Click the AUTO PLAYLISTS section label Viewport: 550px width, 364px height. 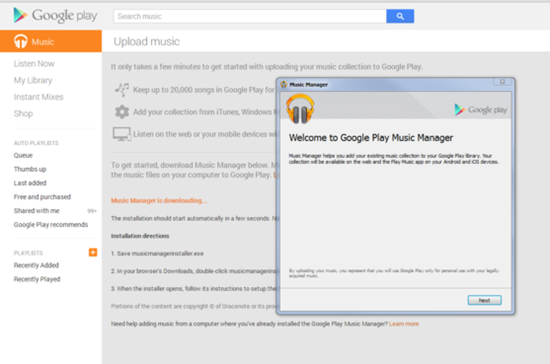(36, 143)
